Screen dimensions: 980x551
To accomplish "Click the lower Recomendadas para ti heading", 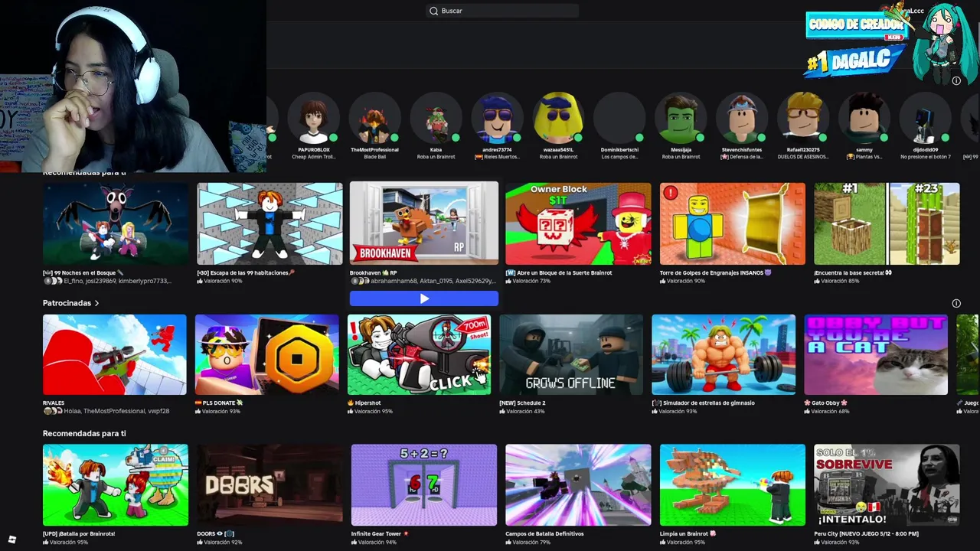I will pyautogui.click(x=84, y=433).
